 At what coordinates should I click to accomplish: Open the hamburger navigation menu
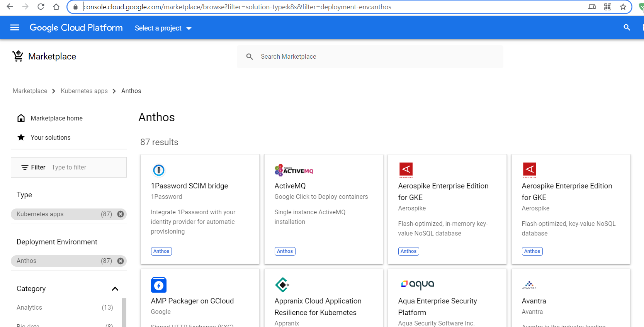[x=15, y=27]
